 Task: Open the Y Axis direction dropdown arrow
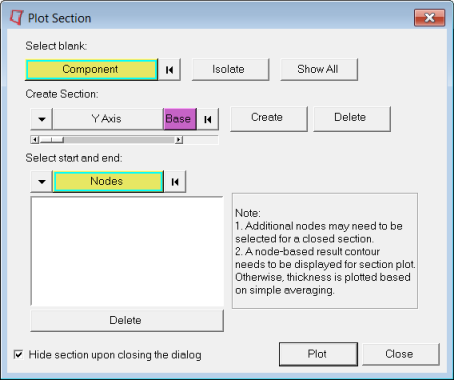(x=42, y=119)
